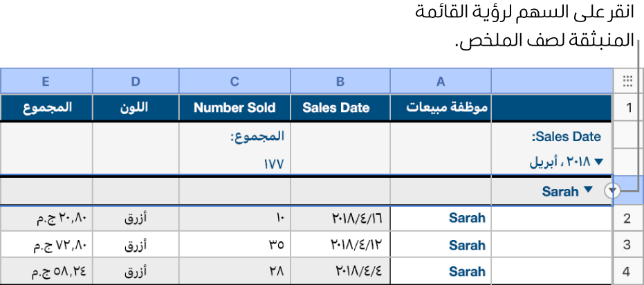Select row 3 header

[x=628, y=245]
